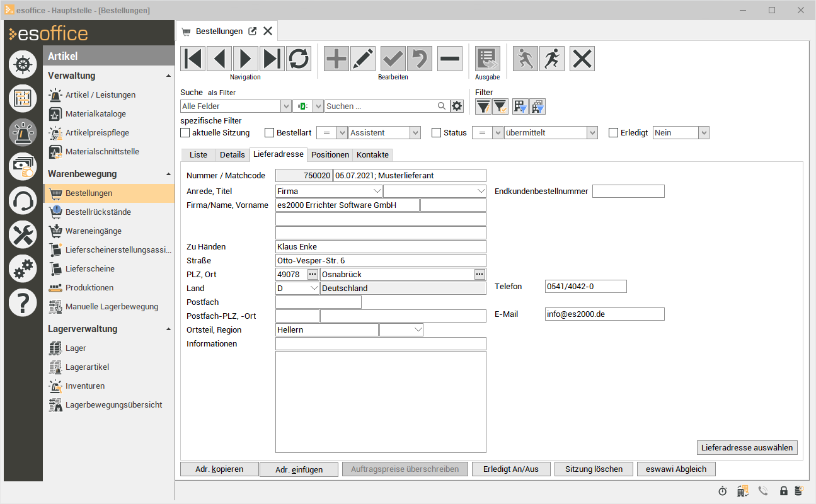
Task: Open the calendar grid sidebar icon
Action: click(x=23, y=98)
